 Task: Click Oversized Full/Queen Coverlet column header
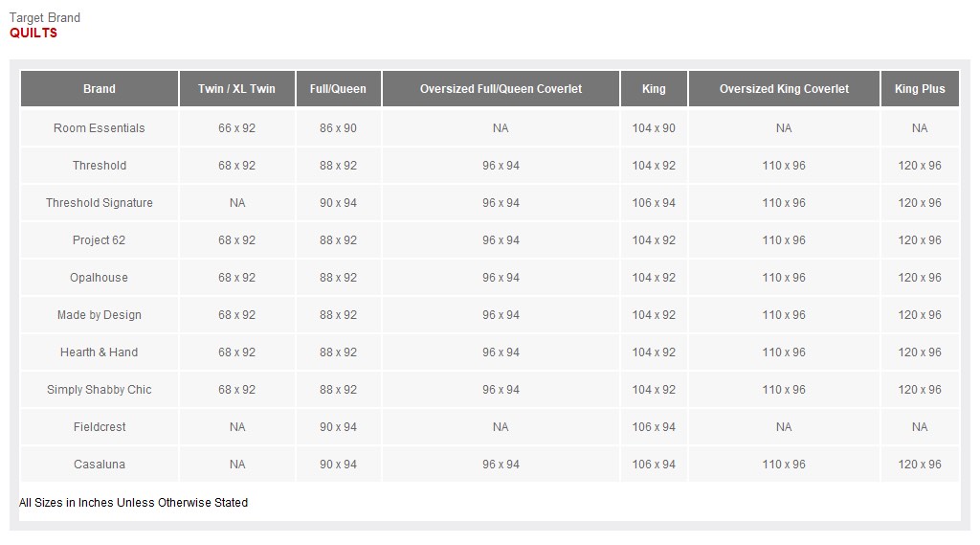(x=501, y=89)
